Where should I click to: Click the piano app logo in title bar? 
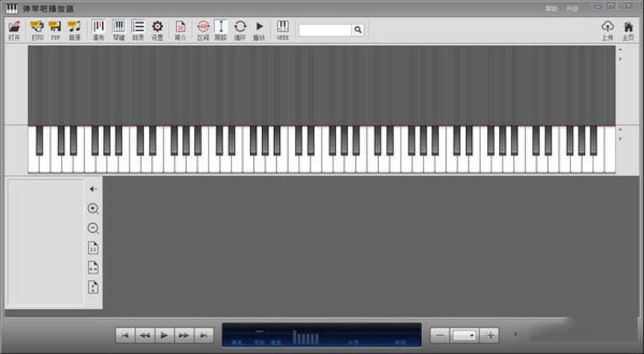click(x=12, y=9)
